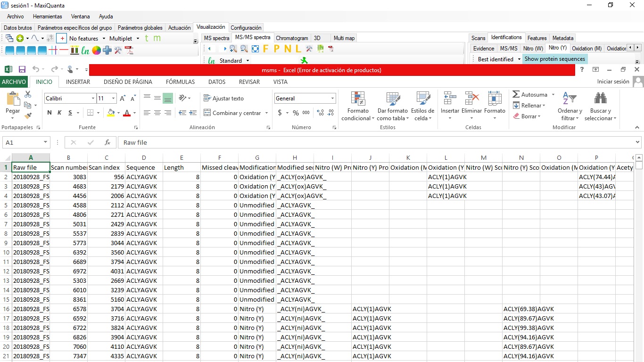Toggle italic (K) formatting

coord(59,113)
